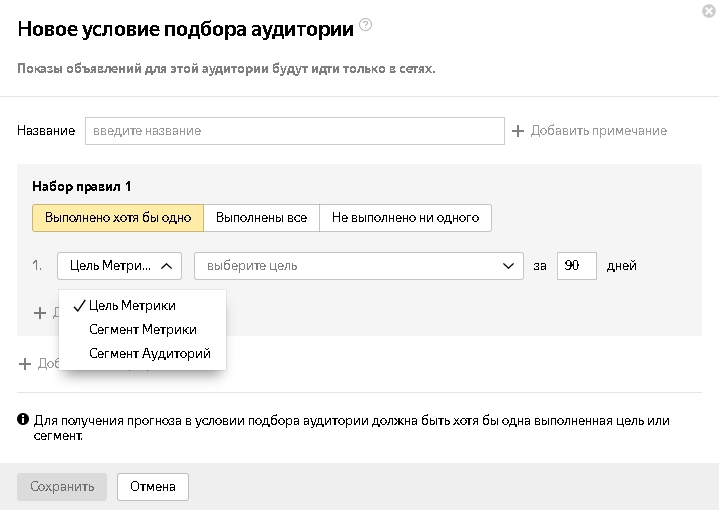Open the выберите цель dropdown

point(359,266)
